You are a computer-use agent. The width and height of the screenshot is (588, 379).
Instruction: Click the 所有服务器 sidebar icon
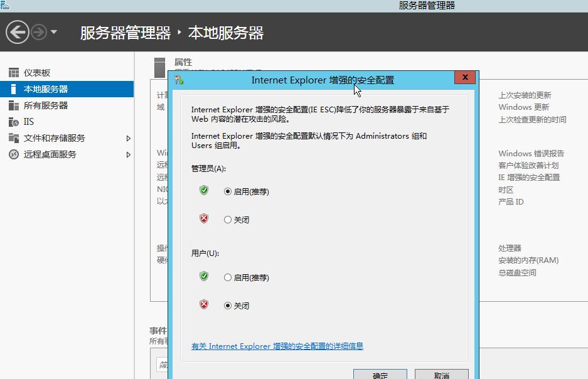coord(14,105)
